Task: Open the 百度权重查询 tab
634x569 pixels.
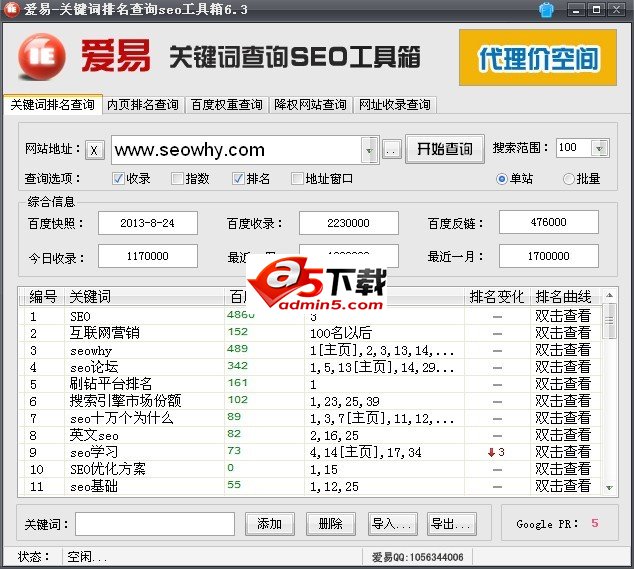Action: click(x=227, y=105)
